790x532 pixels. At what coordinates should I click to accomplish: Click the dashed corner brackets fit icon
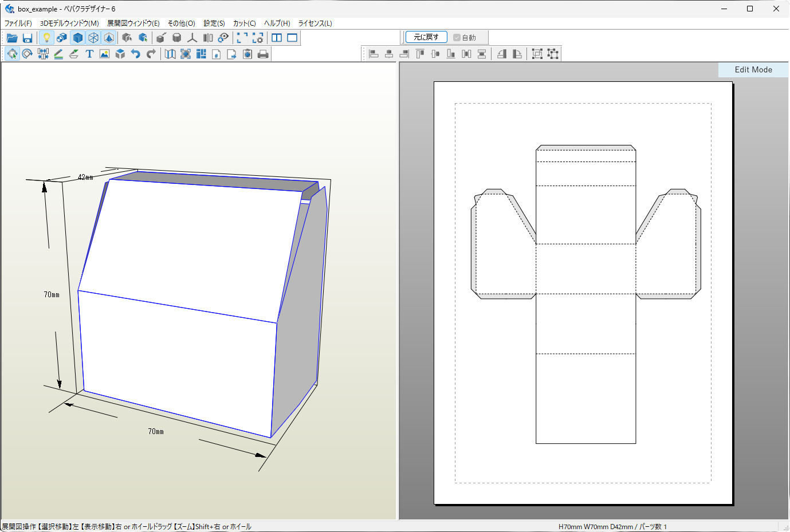242,38
